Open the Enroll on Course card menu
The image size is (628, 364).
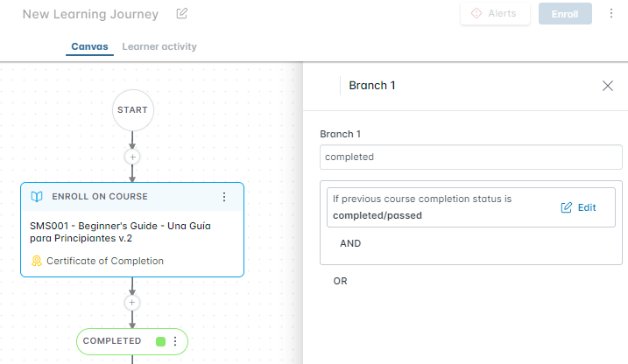pyautogui.click(x=223, y=197)
